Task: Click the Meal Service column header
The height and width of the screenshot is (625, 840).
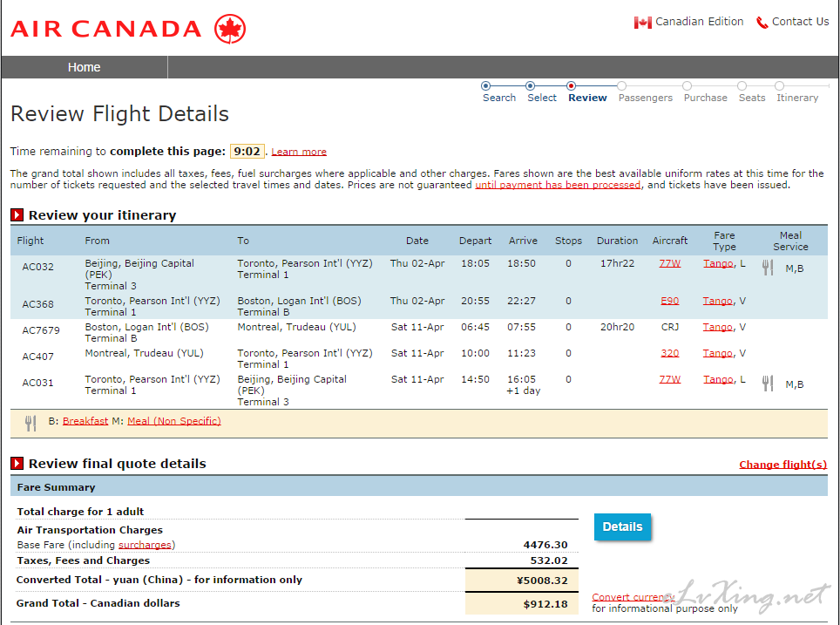Action: click(x=790, y=241)
